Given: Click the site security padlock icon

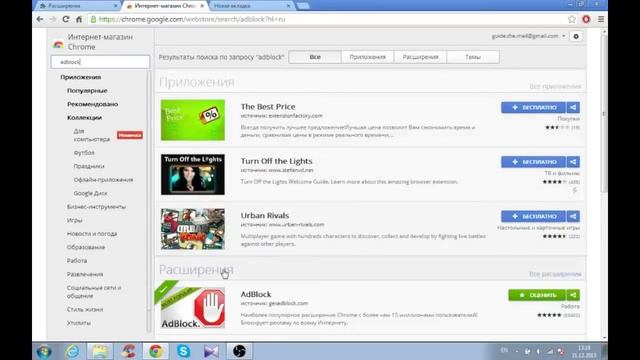Looking at the screenshot, I should pyautogui.click(x=93, y=19).
